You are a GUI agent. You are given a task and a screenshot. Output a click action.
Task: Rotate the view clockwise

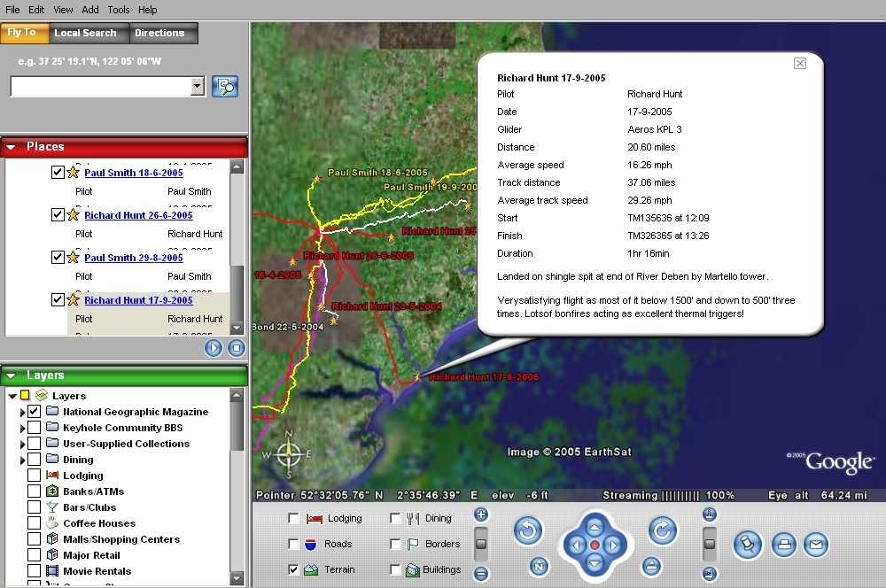(662, 531)
